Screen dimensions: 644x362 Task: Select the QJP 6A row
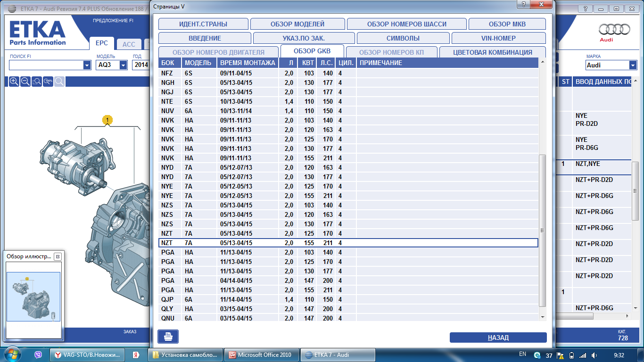[x=348, y=299]
